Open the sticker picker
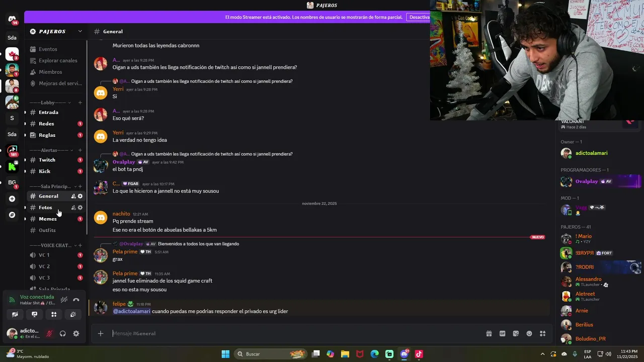The width and height of the screenshot is (644, 362). pyautogui.click(x=516, y=333)
